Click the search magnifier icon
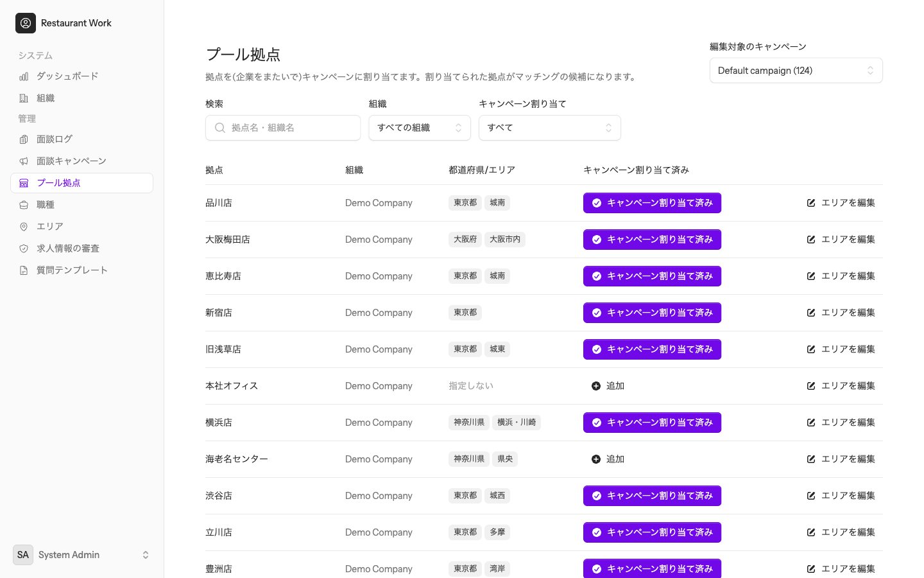The height and width of the screenshot is (578, 924). tap(220, 128)
